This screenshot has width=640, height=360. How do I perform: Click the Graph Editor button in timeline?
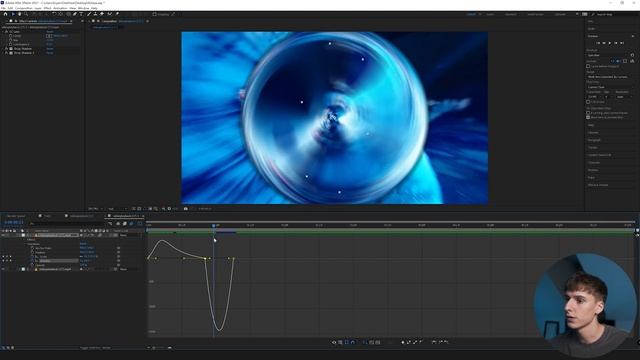tap(140, 223)
